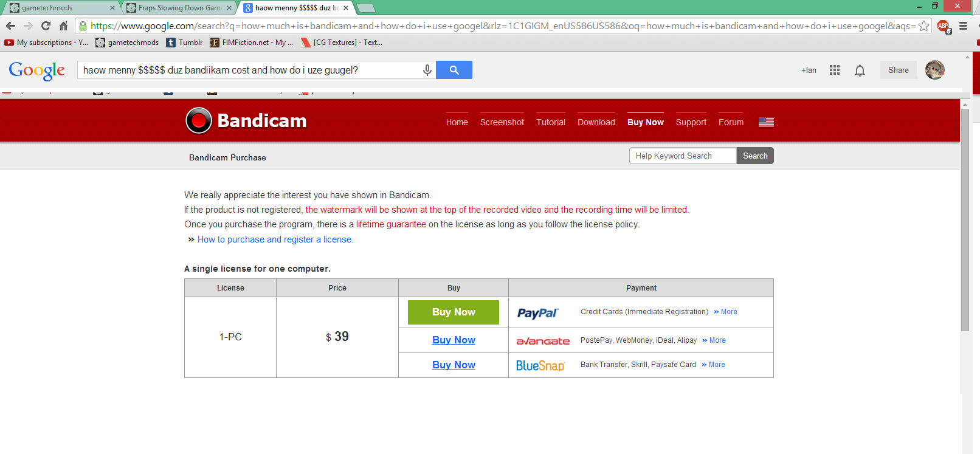Close the Fraps Slowing Down tab
Screen dimensions: 980x454
tap(229, 8)
